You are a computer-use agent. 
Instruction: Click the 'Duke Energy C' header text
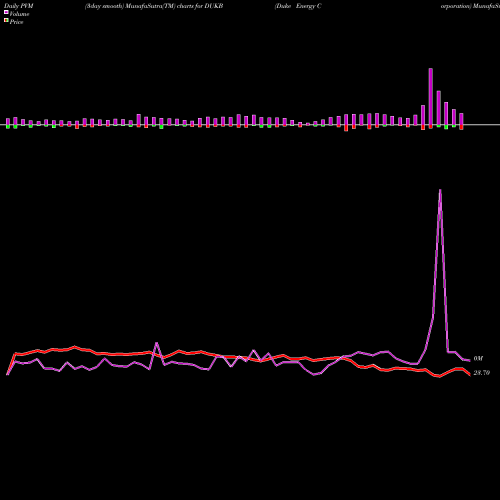pyautogui.click(x=298, y=6)
